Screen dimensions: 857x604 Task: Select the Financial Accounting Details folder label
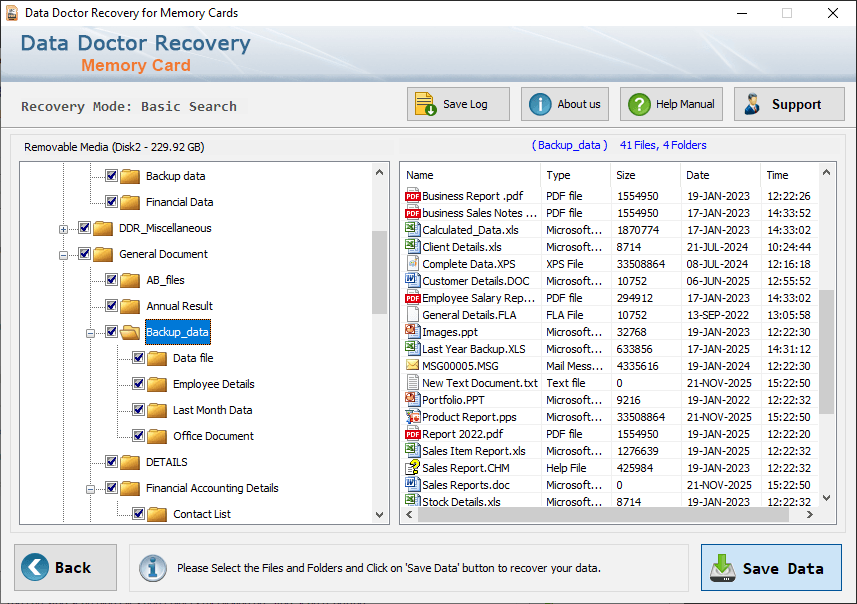(212, 488)
